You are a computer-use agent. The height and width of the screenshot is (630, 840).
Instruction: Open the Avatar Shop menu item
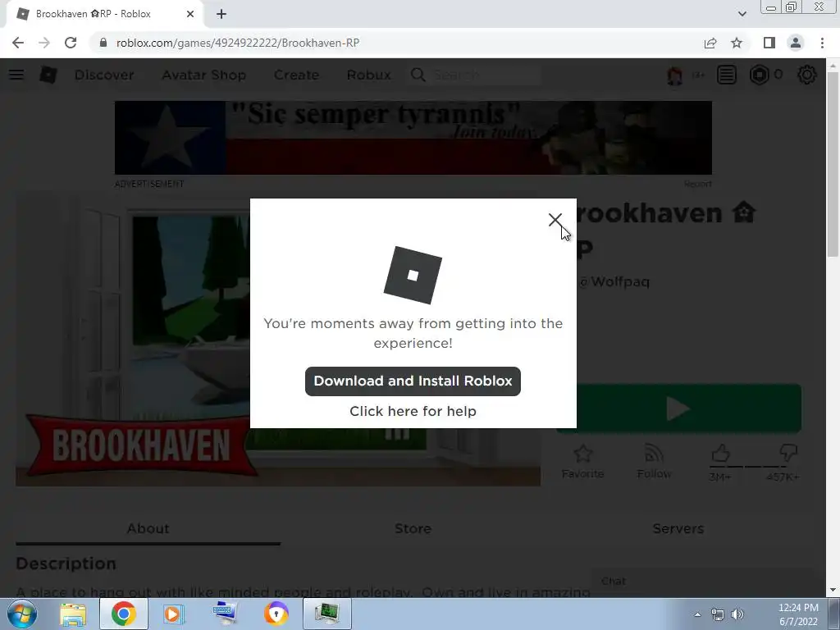pos(204,75)
